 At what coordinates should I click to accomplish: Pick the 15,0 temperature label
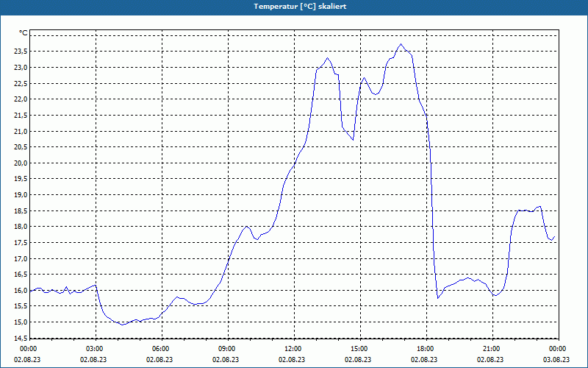(x=21, y=322)
